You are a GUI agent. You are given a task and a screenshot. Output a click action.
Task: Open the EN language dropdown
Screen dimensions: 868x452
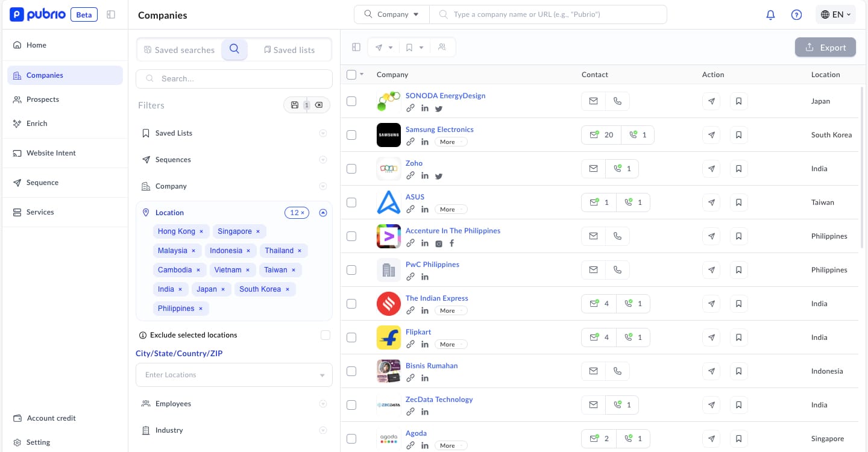[x=835, y=14]
